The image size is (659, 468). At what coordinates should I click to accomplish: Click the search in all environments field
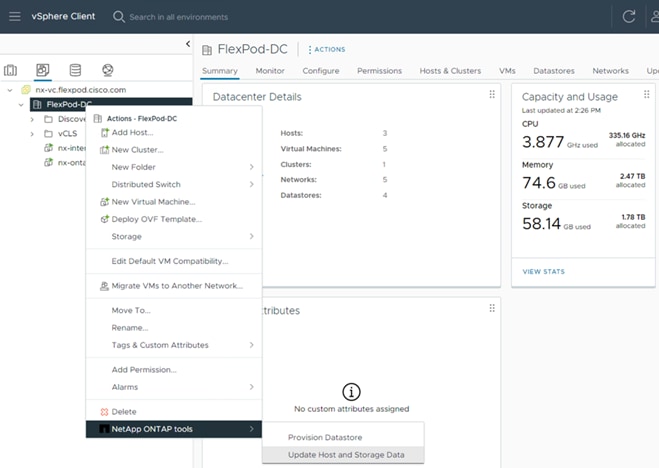coord(178,17)
